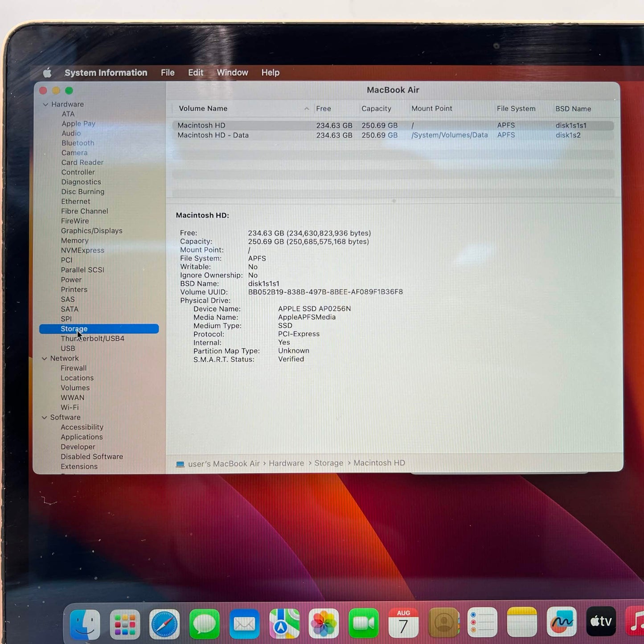Select ATA in the sidebar
The image size is (644, 644).
click(68, 114)
